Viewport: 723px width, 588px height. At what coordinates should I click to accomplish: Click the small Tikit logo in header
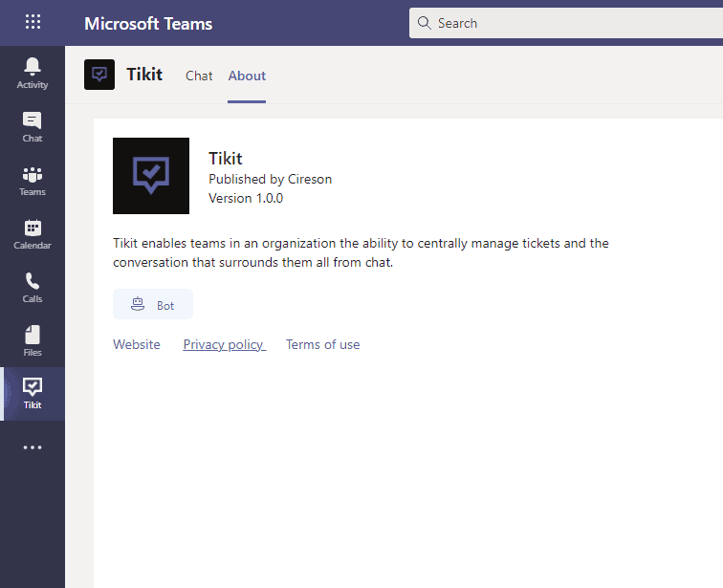(x=99, y=75)
